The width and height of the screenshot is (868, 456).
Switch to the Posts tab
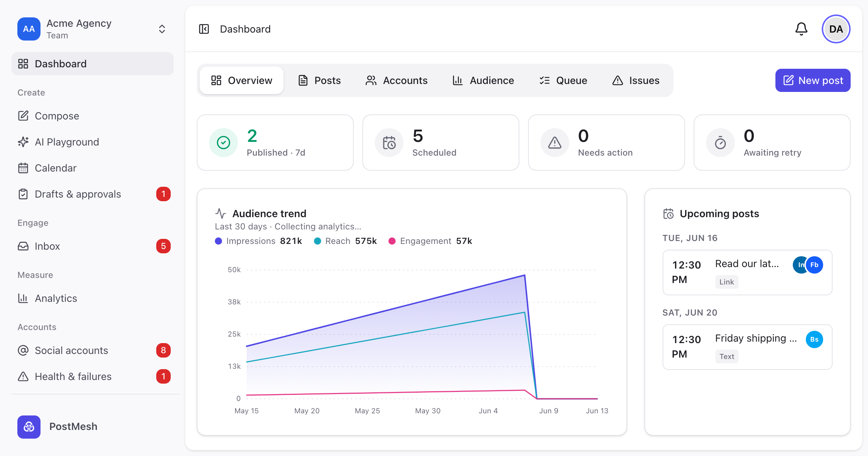[x=319, y=80]
